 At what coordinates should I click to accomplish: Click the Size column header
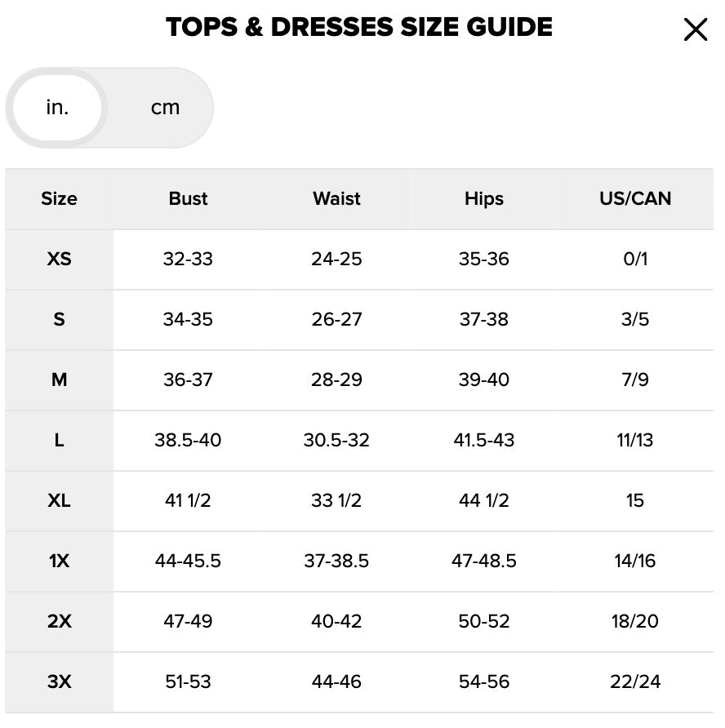click(59, 198)
